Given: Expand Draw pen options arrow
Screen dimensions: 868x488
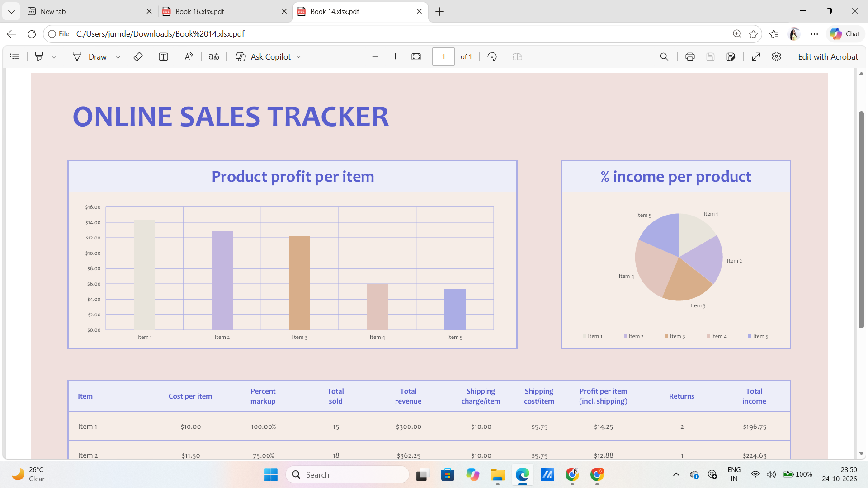Looking at the screenshot, I should [x=118, y=57].
